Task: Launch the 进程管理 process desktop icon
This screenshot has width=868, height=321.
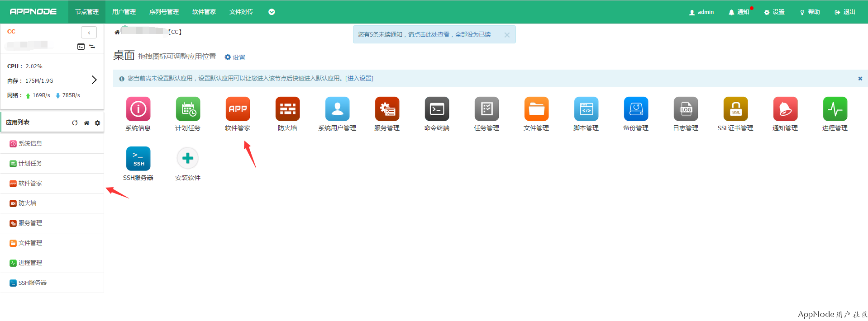Action: (x=835, y=109)
